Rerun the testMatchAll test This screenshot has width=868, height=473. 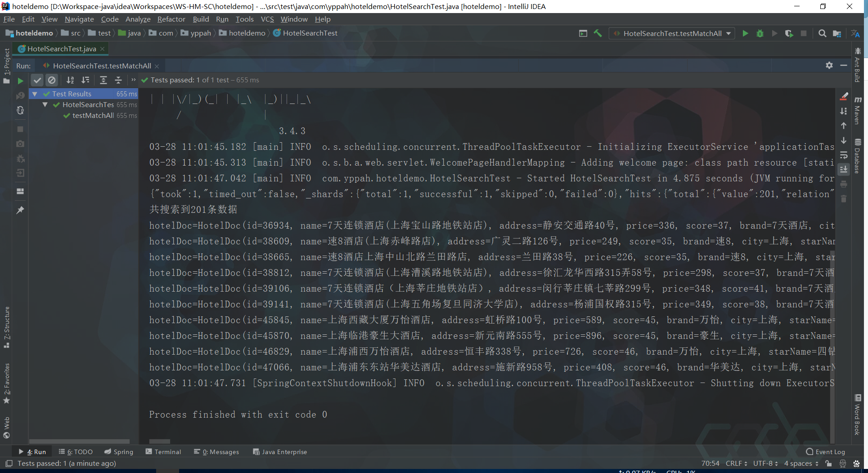coord(21,80)
